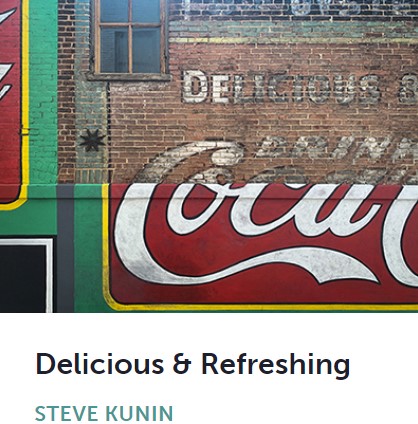Viewport: 418px width, 424px height.
Task: Click the window in the brick wall photo
Action: click(x=129, y=38)
